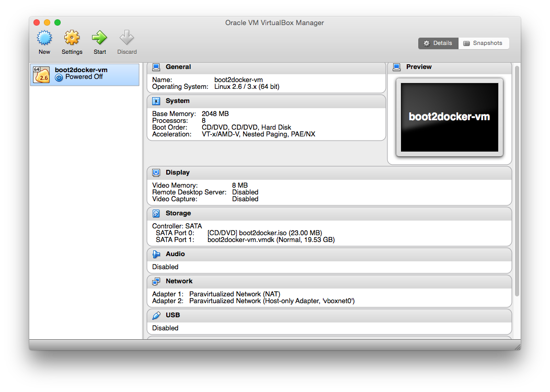Screen dimensions: 550x392
Task: Click the boot2docker-vm preview thumbnail
Action: pos(449,117)
